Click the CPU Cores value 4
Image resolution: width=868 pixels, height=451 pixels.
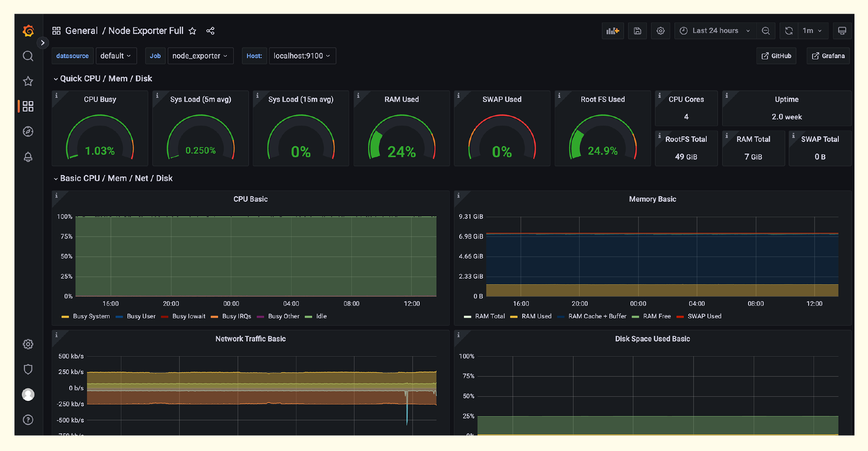[x=686, y=117]
